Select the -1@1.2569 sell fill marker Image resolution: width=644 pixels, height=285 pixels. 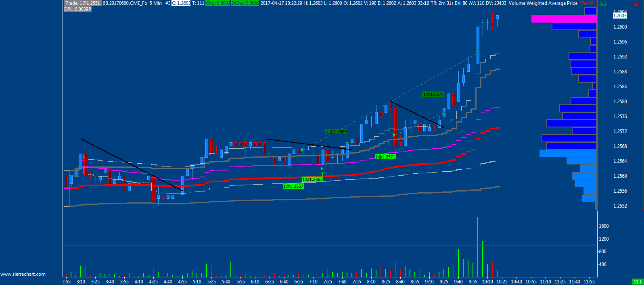(x=336, y=132)
